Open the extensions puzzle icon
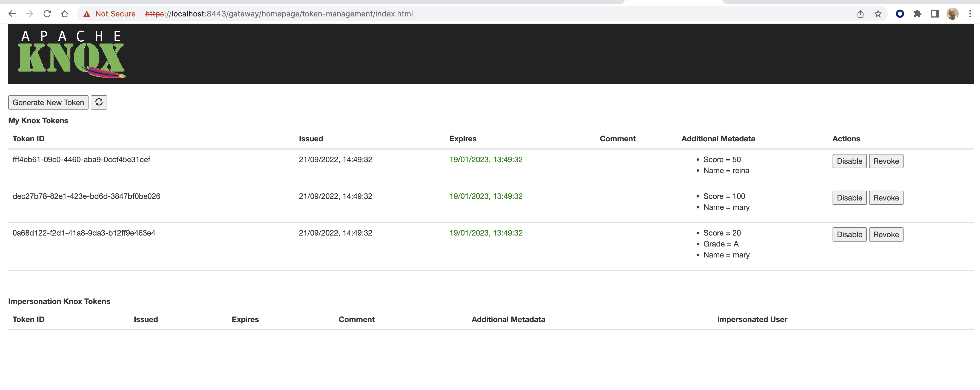Screen dimensions: 980x390 917,14
